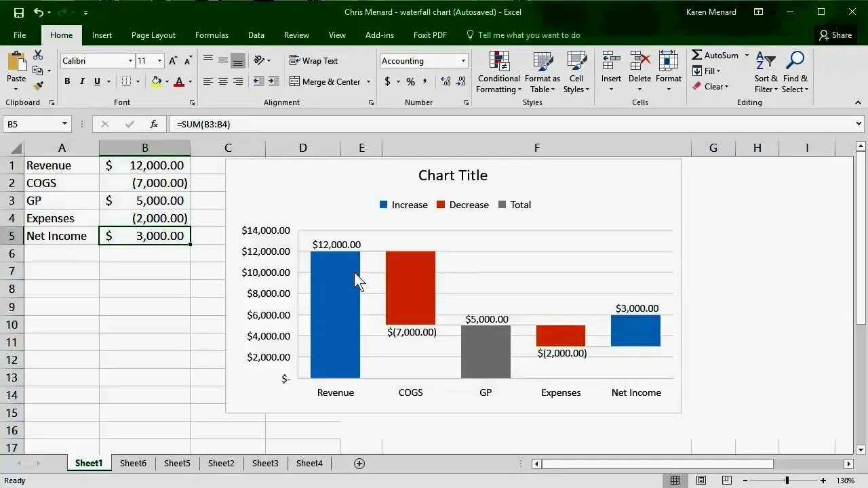868x488 pixels.
Task: Open Format as Table gallery
Action: [x=542, y=72]
